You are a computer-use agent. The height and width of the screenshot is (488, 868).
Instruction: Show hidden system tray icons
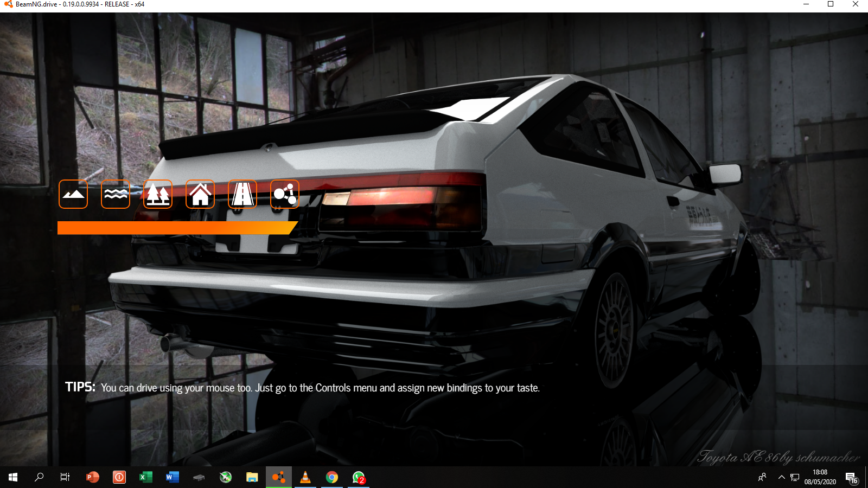[781, 477]
